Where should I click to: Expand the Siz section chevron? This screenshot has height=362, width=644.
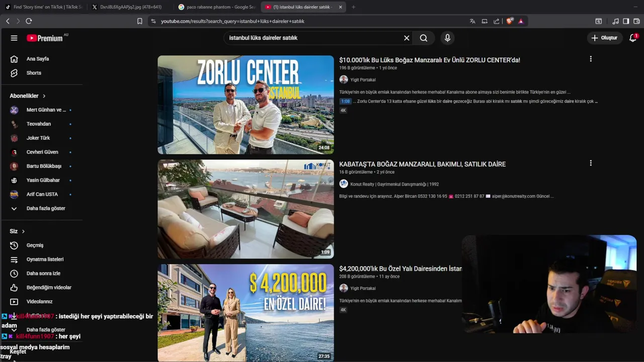point(23,231)
